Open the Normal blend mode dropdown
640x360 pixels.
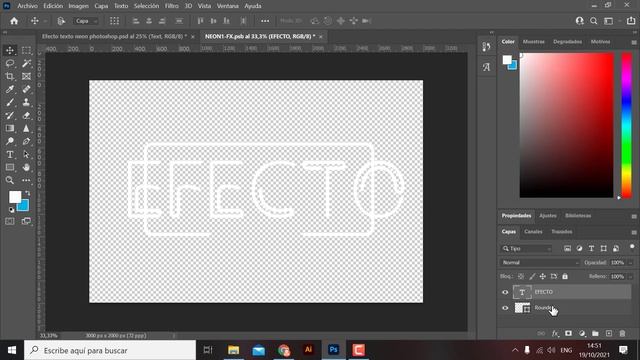pyautogui.click(x=540, y=262)
